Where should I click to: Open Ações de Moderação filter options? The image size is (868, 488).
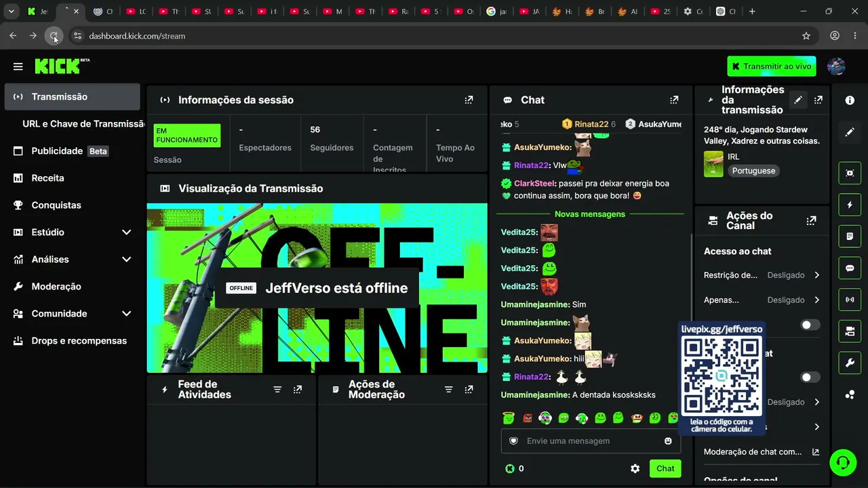[448, 390]
